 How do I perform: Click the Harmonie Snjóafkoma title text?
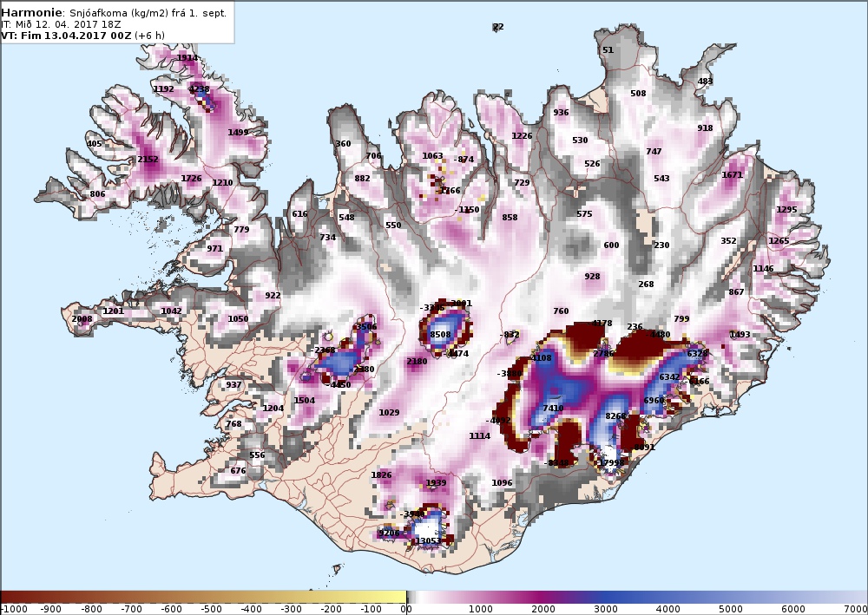[114, 13]
